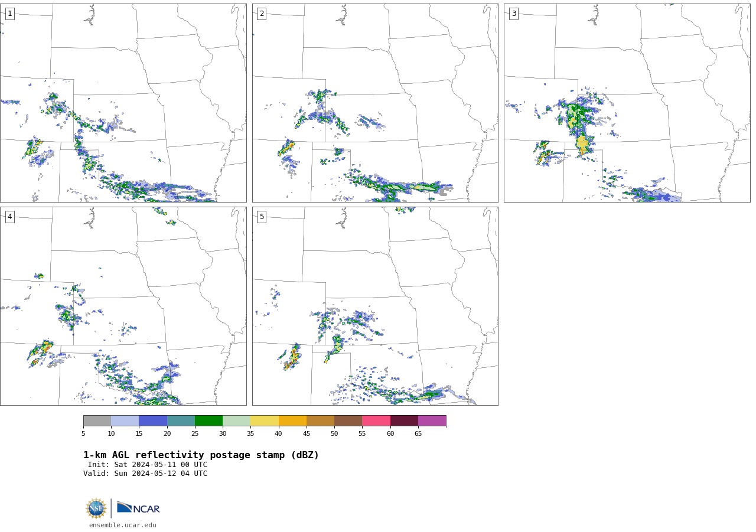Click the orange 40-45 dBZ swatch
This screenshot has width=756, height=532.
click(x=292, y=421)
